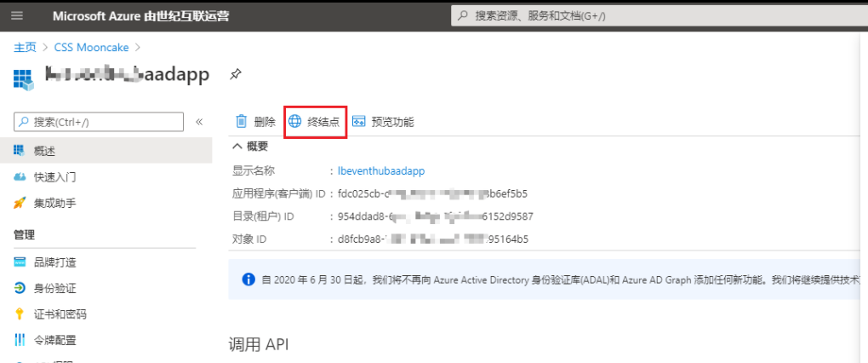Click the sidebar search field
The height and width of the screenshot is (363, 868).
[x=99, y=122]
